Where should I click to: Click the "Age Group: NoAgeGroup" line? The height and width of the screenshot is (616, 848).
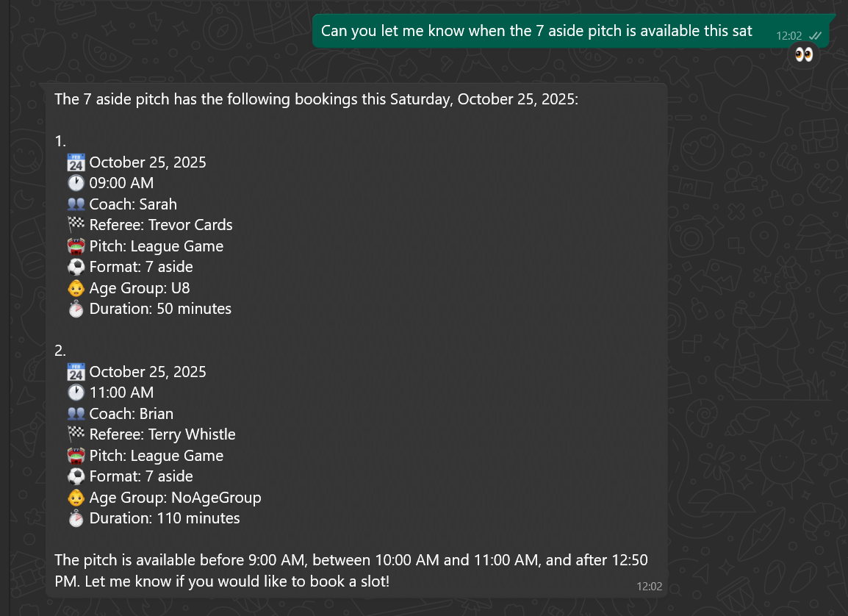175,498
